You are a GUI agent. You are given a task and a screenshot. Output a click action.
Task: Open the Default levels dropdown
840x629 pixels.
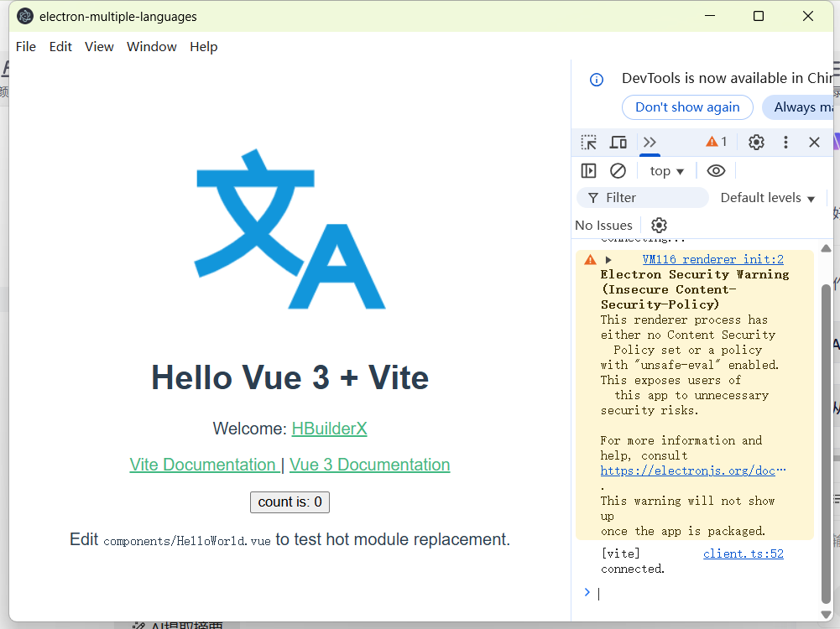pyautogui.click(x=767, y=198)
